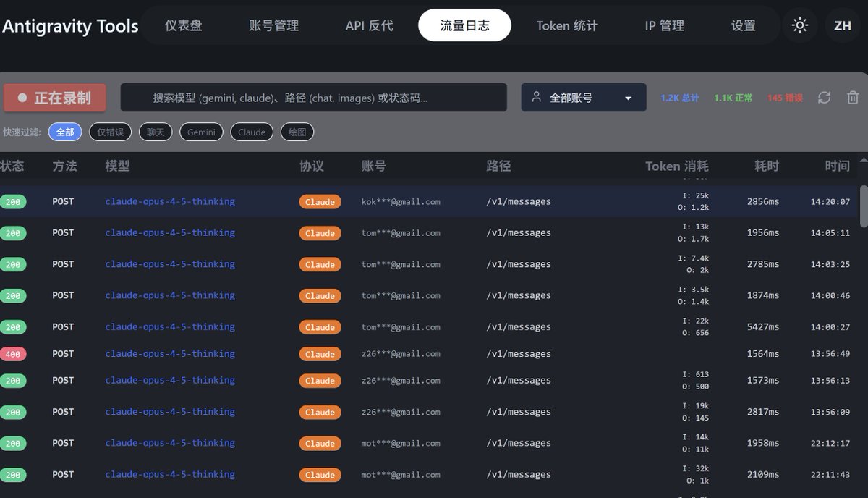Click the 200 badge in the 14:20:07 row
The height and width of the screenshot is (498, 868).
(13, 202)
